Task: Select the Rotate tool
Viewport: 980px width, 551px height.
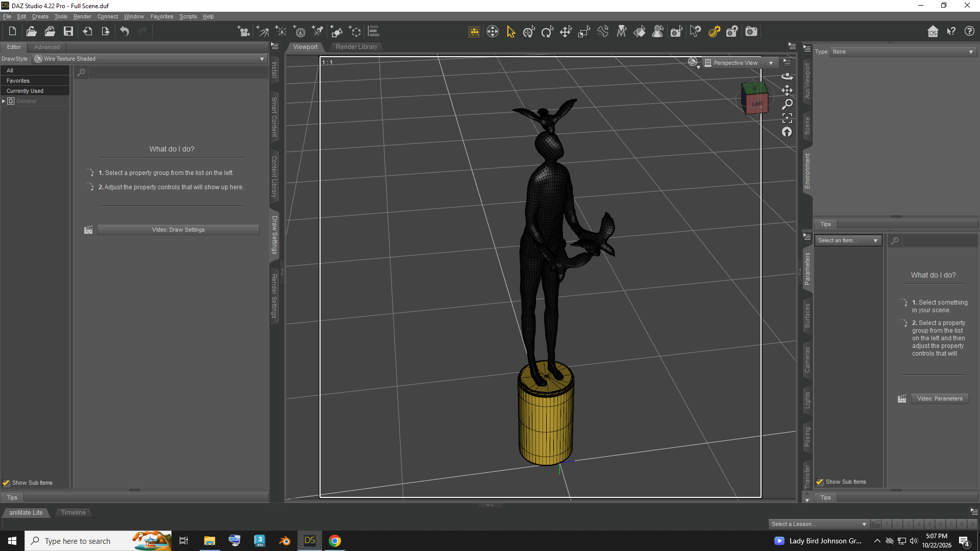Action: pyautogui.click(x=548, y=32)
